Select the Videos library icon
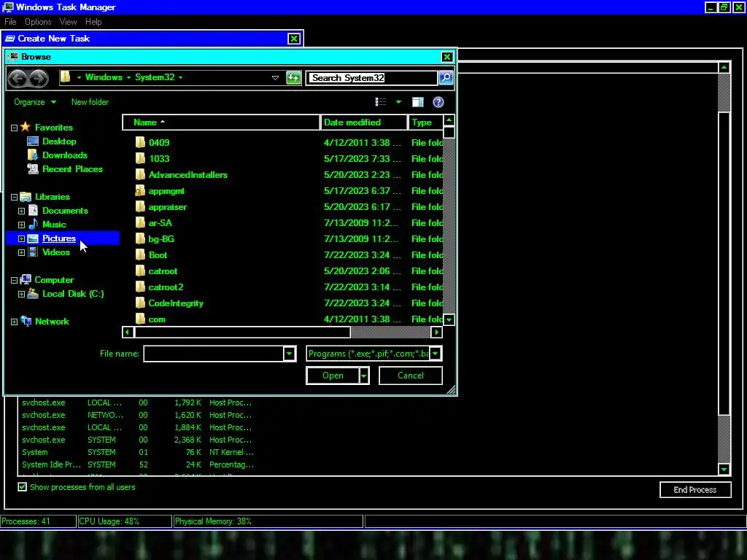This screenshot has width=747, height=560. tap(33, 252)
